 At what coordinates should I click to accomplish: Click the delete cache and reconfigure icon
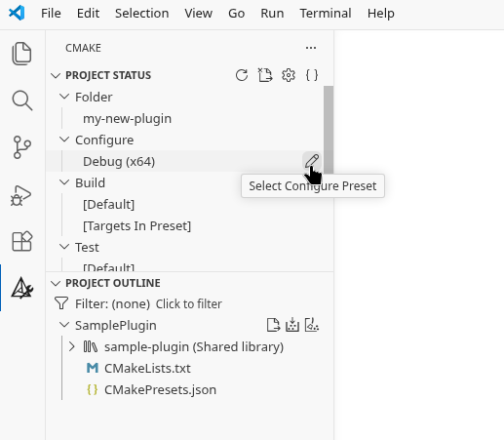click(x=265, y=75)
